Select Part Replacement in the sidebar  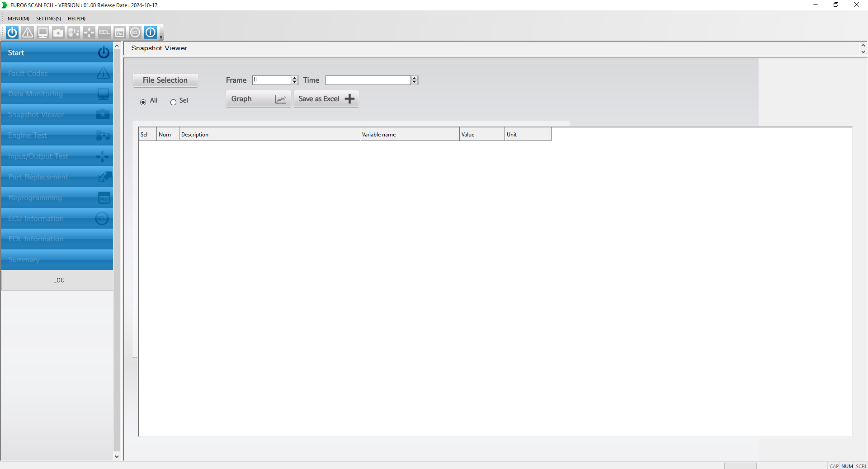(x=57, y=177)
